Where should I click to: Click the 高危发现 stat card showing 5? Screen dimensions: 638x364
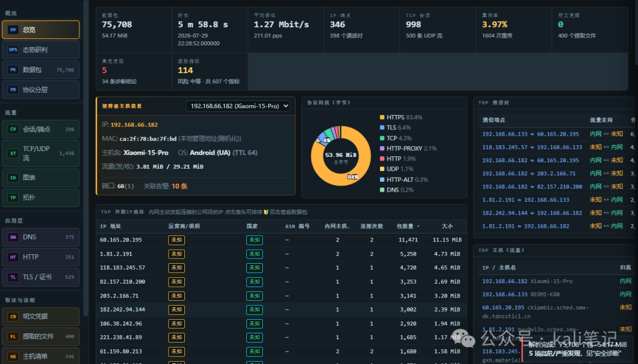point(134,71)
